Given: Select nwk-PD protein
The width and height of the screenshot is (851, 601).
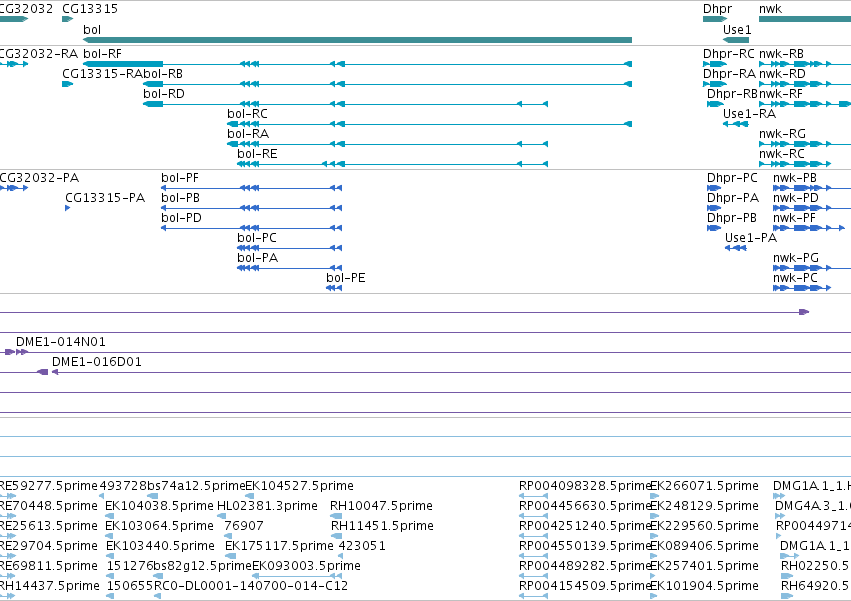Looking at the screenshot, I should click(812, 208).
